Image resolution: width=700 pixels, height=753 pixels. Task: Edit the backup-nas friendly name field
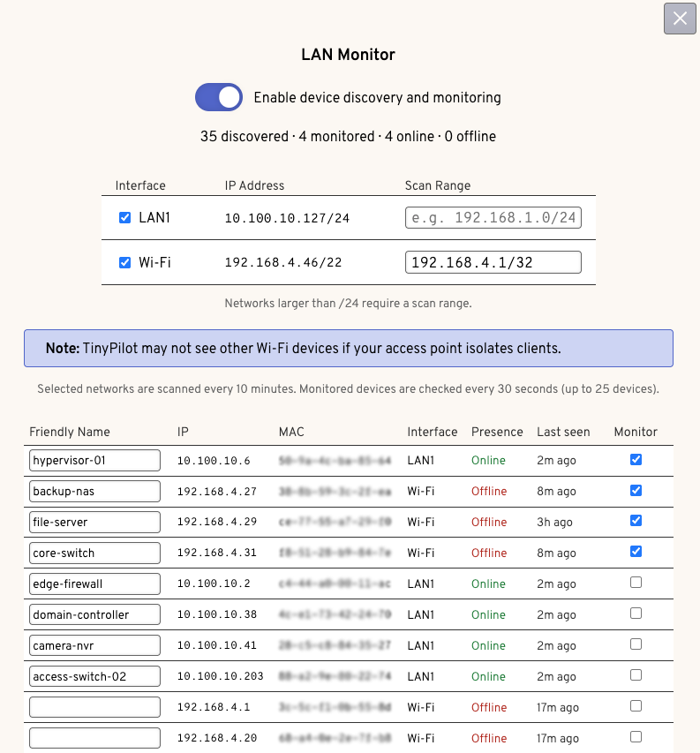coord(94,492)
